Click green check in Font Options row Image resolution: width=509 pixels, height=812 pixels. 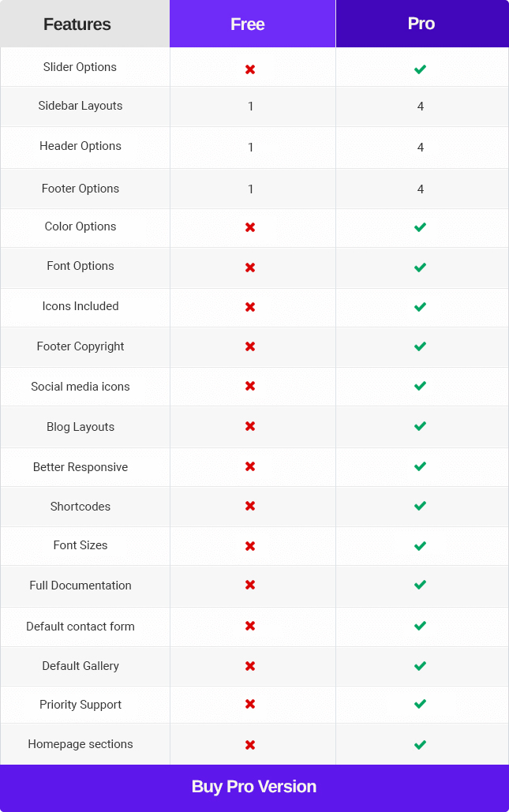[x=420, y=268]
